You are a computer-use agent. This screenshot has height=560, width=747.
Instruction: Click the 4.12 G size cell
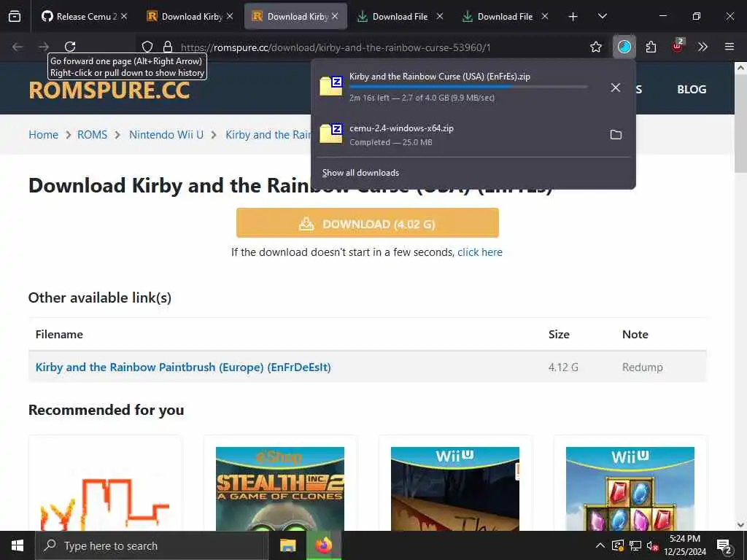(563, 367)
